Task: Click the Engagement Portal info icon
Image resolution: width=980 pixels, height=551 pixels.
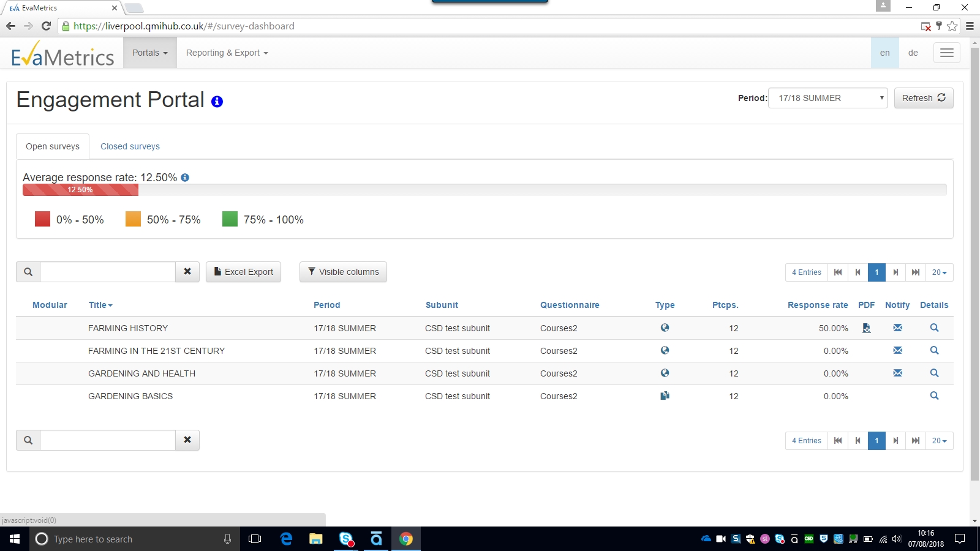Action: click(x=217, y=102)
